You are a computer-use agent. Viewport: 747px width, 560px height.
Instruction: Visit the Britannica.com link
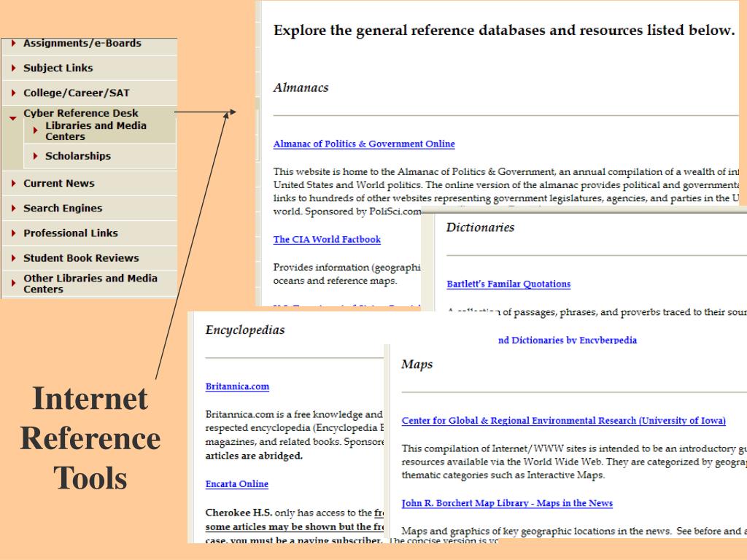237,386
